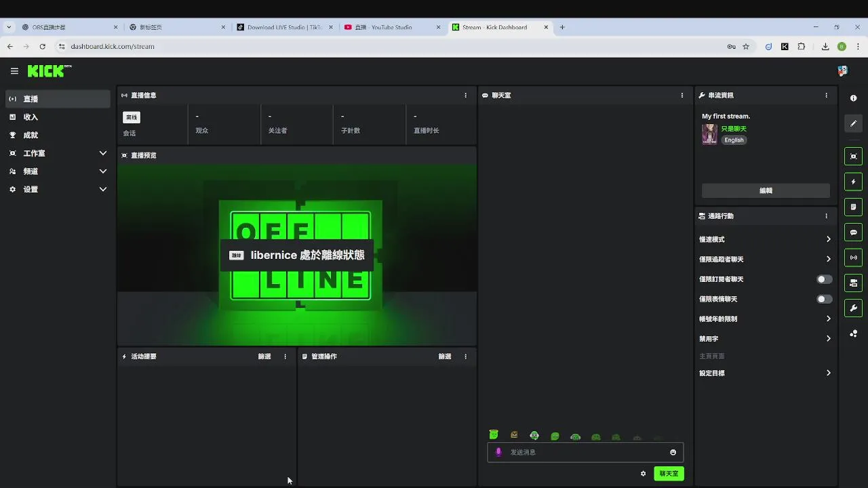Click 篩選 in the 活动提要 panel
Image resolution: width=868 pixels, height=488 pixels.
click(264, 357)
